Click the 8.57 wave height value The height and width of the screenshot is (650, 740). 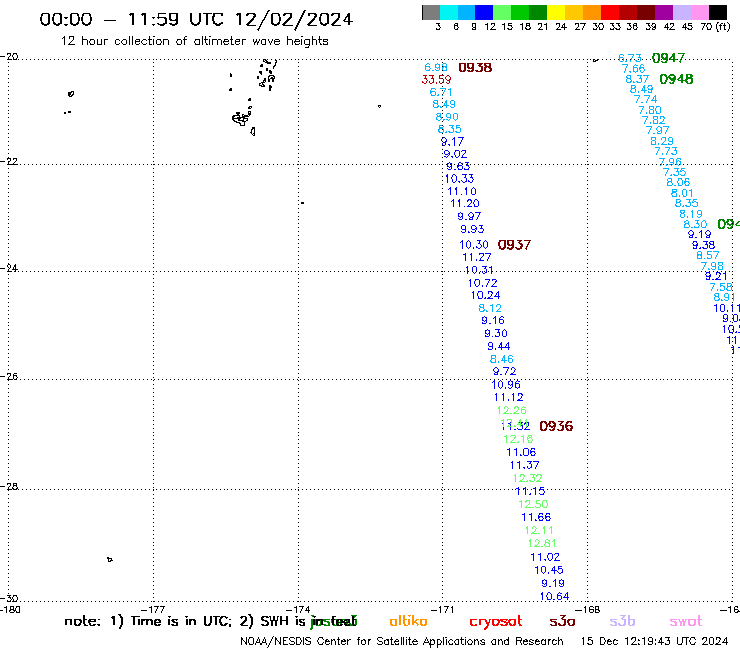coord(707,255)
